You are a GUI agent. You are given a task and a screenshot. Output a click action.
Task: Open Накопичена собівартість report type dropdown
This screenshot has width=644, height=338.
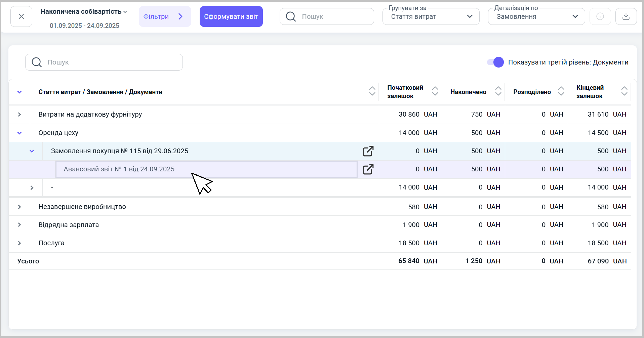click(x=84, y=12)
